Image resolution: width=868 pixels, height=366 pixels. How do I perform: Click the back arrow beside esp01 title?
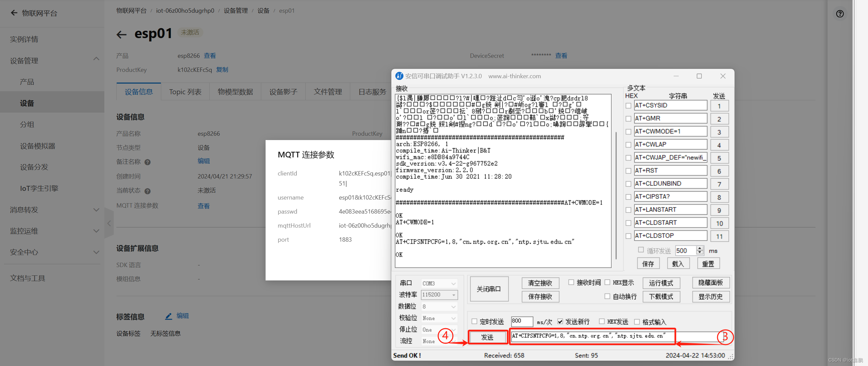pos(121,34)
